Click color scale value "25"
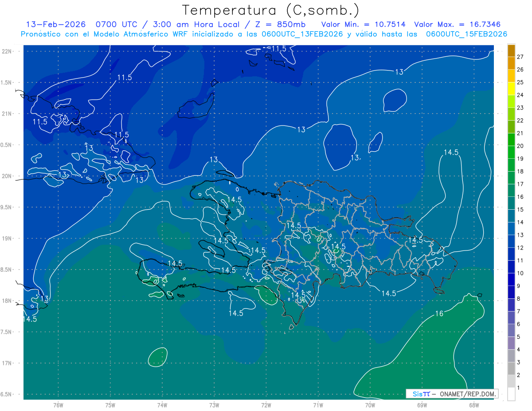Image resolution: width=532 pixels, height=411 pixels. tap(520, 82)
